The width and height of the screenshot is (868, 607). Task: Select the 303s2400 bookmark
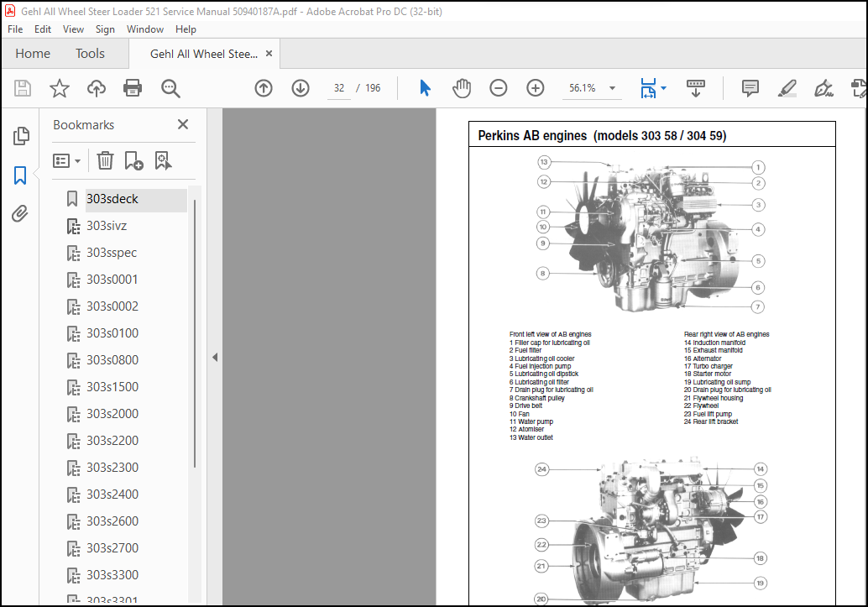coord(112,494)
